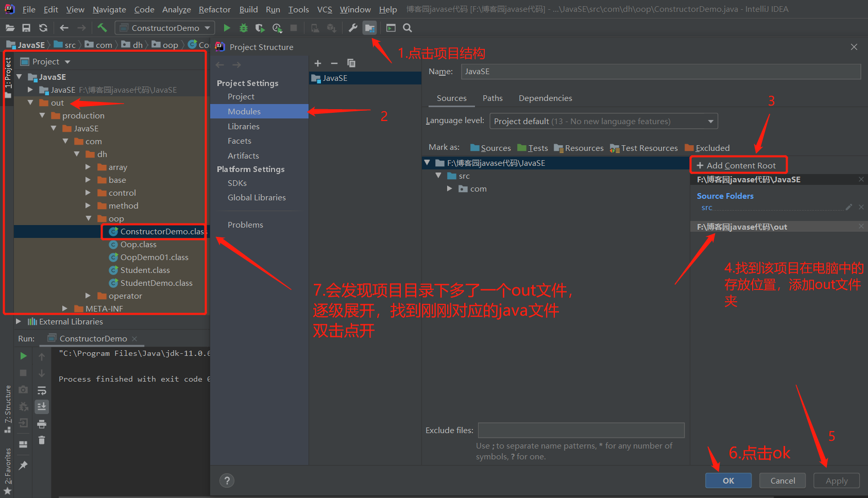Click the Debug bug icon
The width and height of the screenshot is (868, 498).
[x=244, y=28]
